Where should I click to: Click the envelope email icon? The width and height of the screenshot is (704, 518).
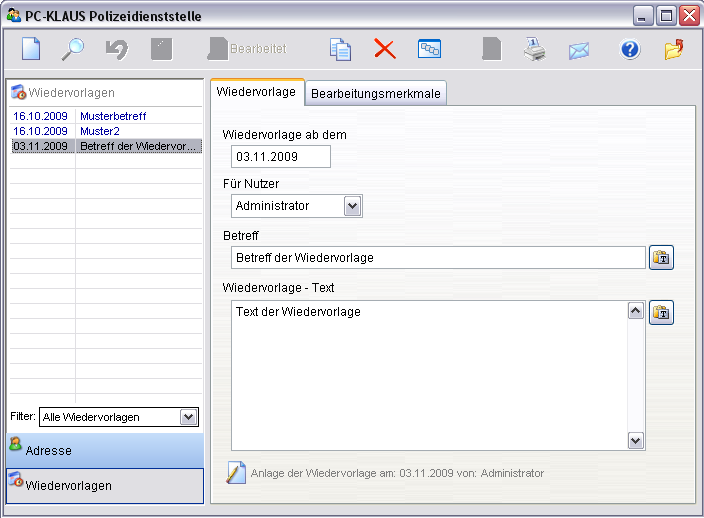[579, 50]
